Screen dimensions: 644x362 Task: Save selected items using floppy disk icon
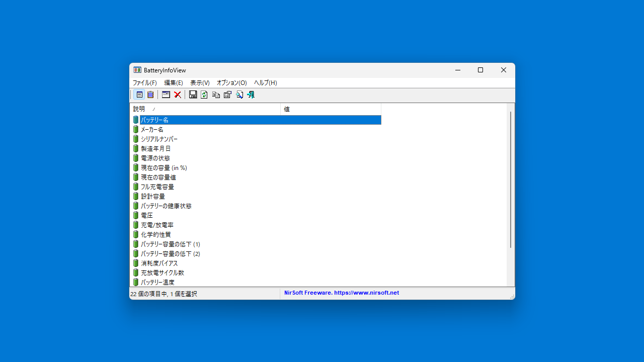click(193, 95)
